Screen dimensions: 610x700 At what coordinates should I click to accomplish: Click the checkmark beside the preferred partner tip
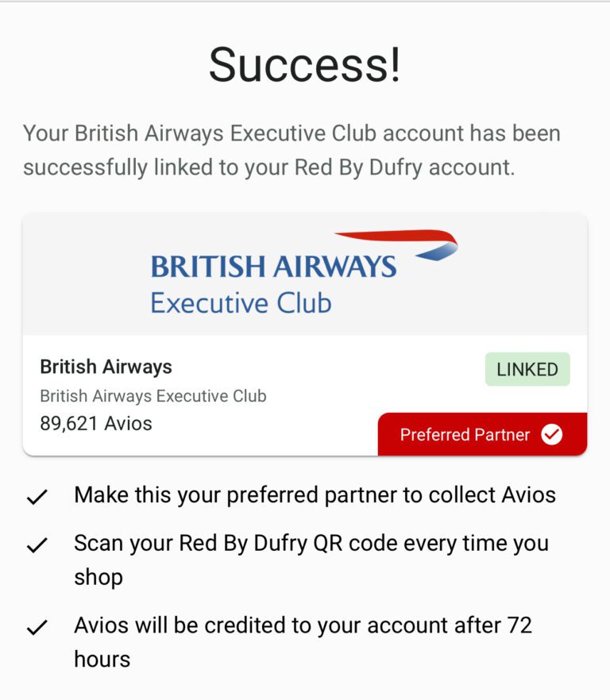click(37, 498)
